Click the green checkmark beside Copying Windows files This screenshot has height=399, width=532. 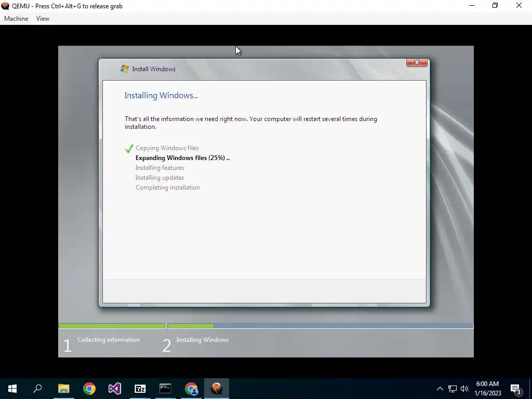pos(129,148)
